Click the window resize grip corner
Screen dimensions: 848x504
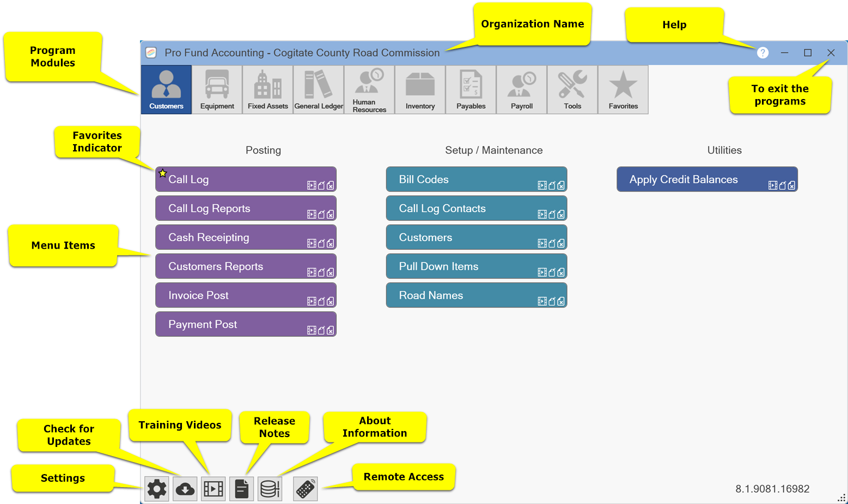pyautogui.click(x=841, y=497)
